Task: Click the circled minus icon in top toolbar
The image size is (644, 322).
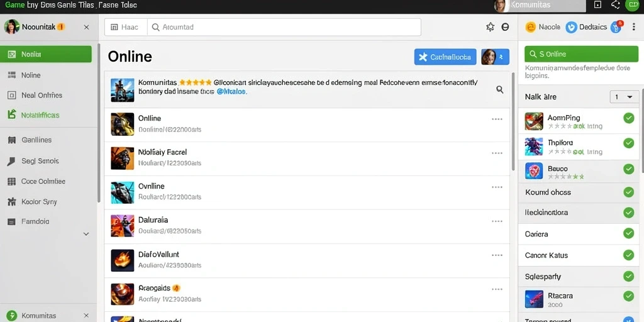Action: coord(505,27)
